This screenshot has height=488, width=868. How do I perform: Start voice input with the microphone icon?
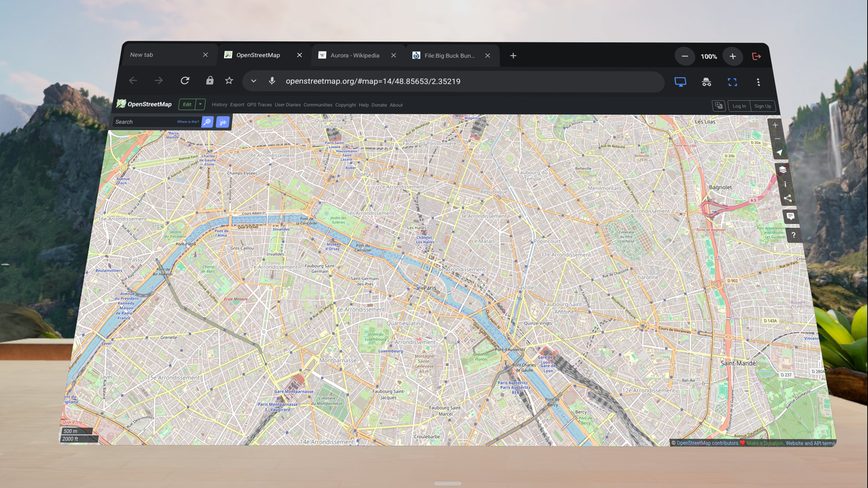[x=272, y=81]
